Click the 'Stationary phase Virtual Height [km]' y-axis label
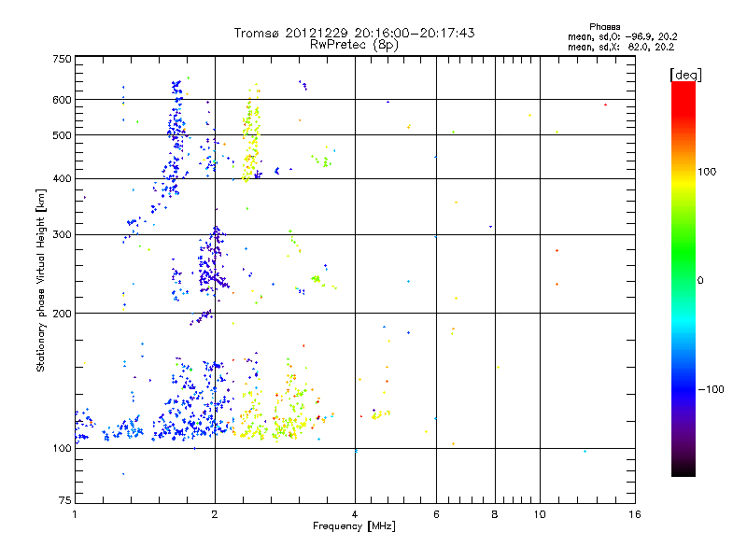This screenshot has width=747, height=560. point(41,281)
